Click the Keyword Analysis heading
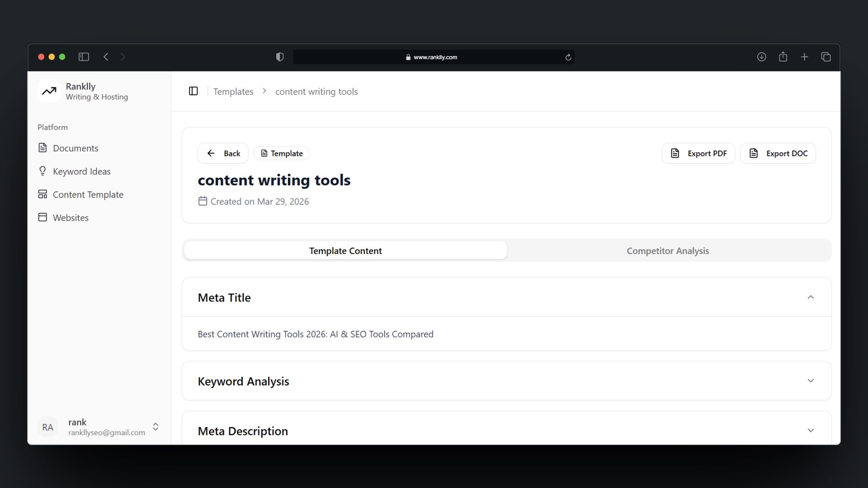Image resolution: width=868 pixels, height=488 pixels. [x=243, y=381]
